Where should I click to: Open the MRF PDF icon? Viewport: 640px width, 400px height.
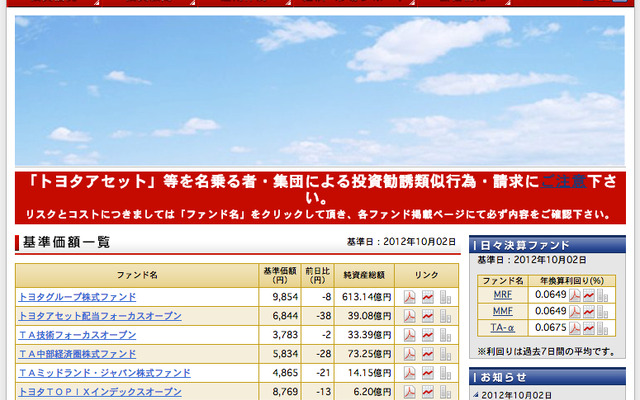click(575, 295)
